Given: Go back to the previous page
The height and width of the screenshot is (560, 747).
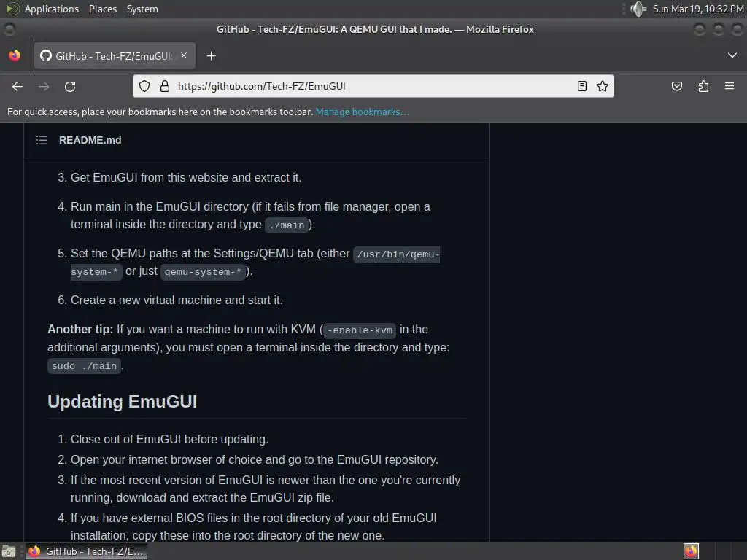Looking at the screenshot, I should [x=18, y=86].
